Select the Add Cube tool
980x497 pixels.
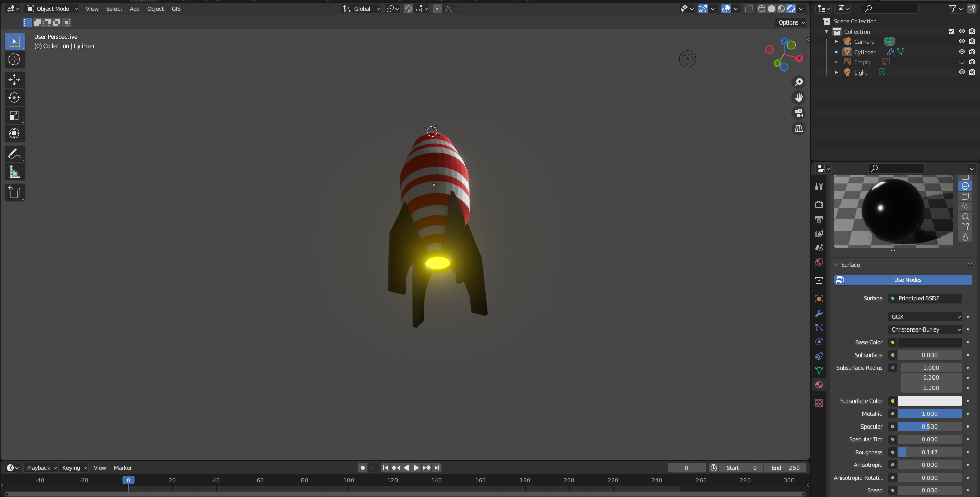14,193
